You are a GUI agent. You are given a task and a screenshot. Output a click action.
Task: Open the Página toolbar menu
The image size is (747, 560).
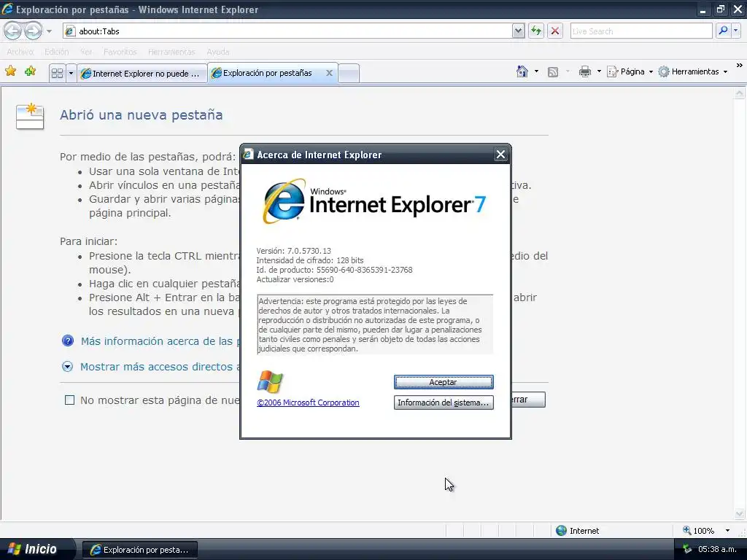(x=630, y=71)
